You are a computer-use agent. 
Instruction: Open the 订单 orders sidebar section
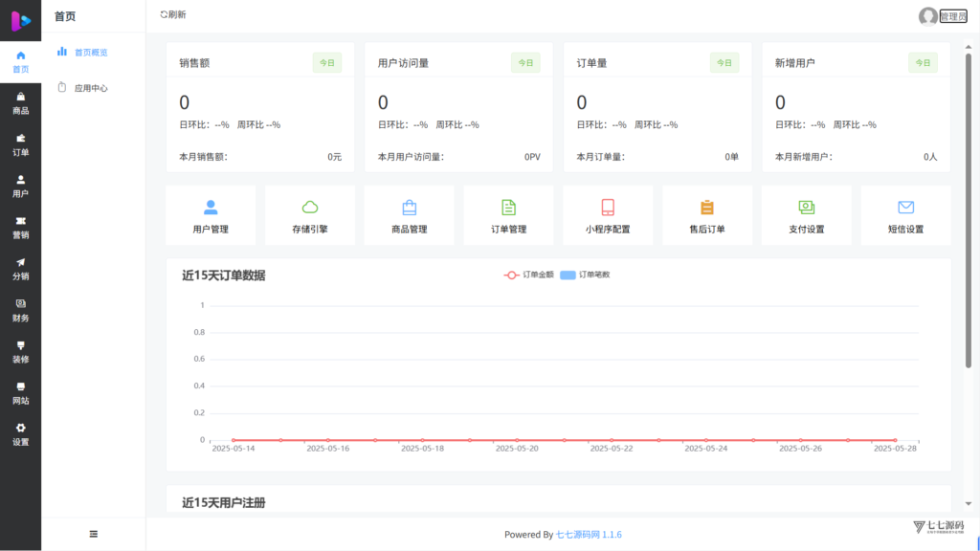21,145
